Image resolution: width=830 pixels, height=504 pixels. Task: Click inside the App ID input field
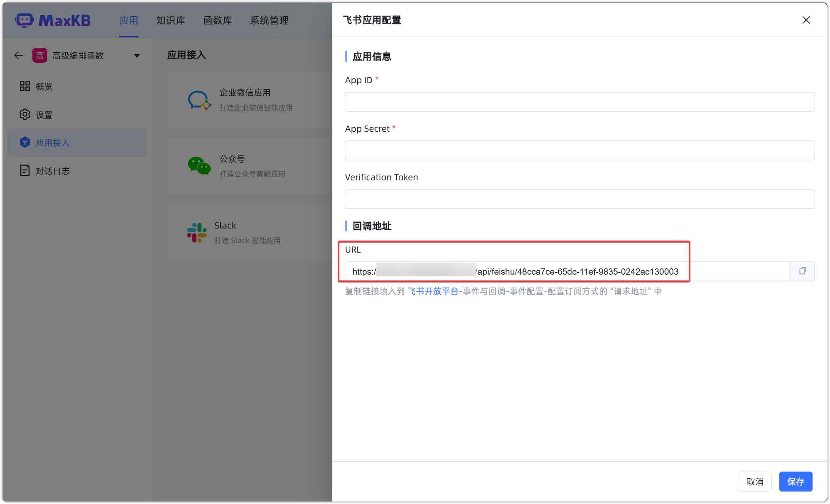coord(580,101)
